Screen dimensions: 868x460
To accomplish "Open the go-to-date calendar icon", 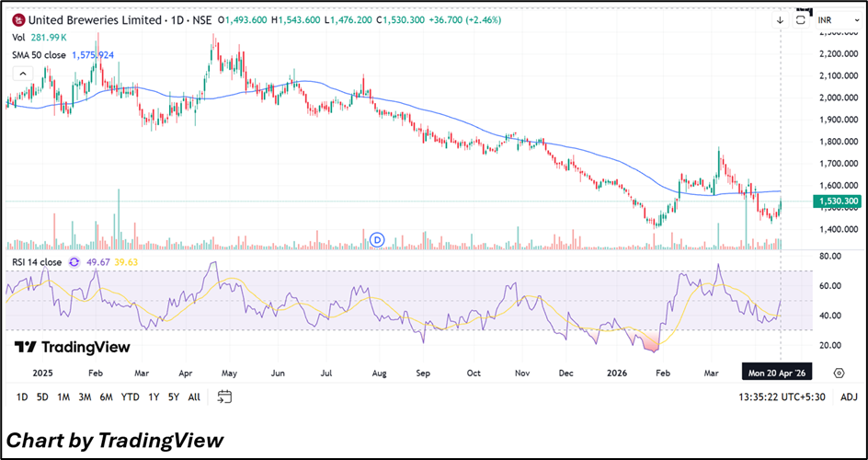I will point(224,397).
